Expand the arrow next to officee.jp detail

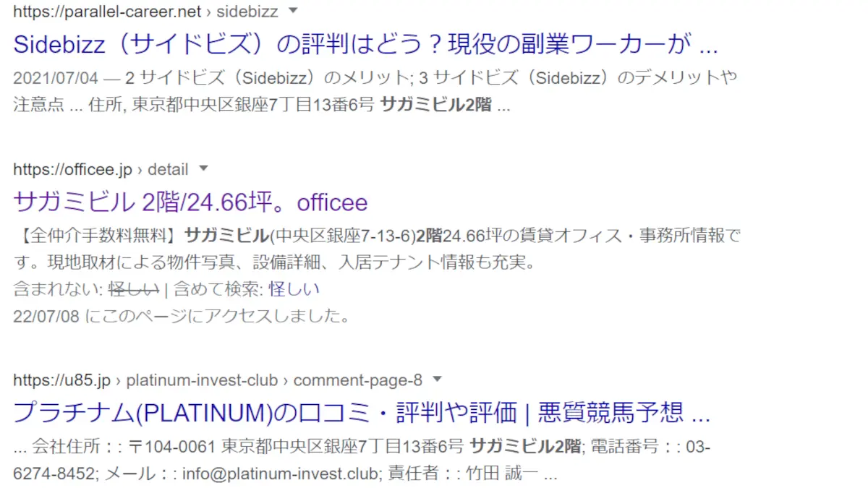[x=203, y=168]
